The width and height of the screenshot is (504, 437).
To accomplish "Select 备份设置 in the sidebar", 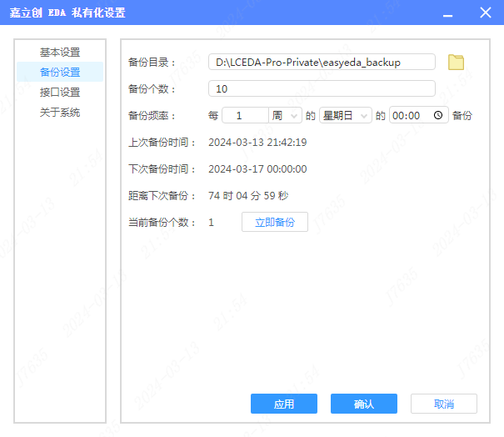I will coord(60,73).
